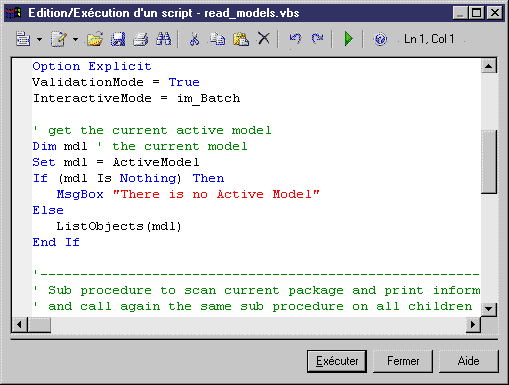This screenshot has width=509, height=385.
Task: Click the 'Ln 1, Col 1' position indicator
Action: coord(429,39)
